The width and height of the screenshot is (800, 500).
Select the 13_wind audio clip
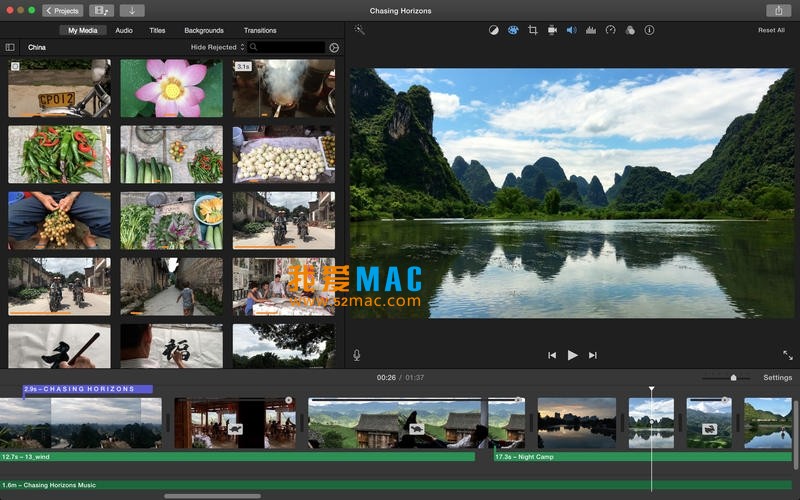tap(237, 457)
